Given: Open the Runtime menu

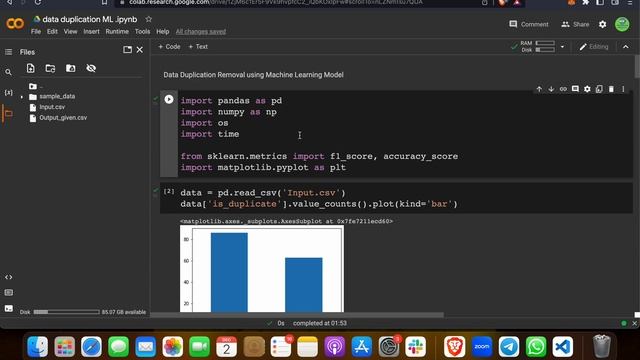Looking at the screenshot, I should 117,31.
